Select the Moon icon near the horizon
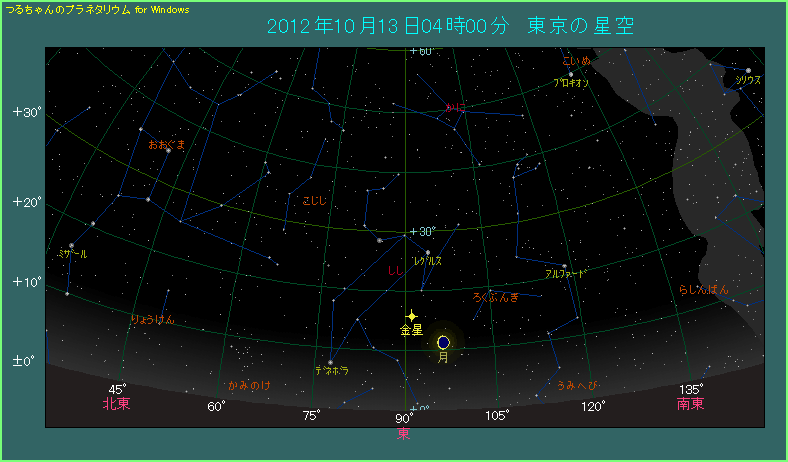Image resolution: width=788 pixels, height=462 pixels. pos(443,343)
